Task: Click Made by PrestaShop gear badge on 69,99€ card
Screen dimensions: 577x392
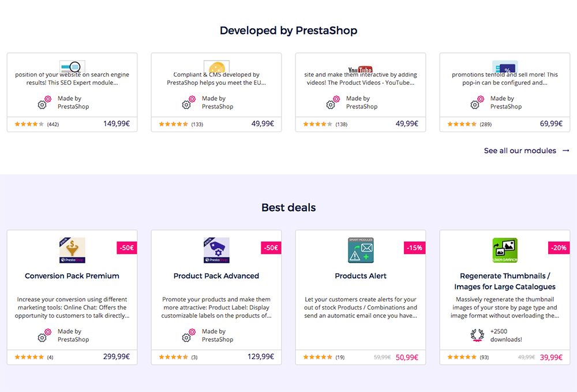Action: (477, 102)
